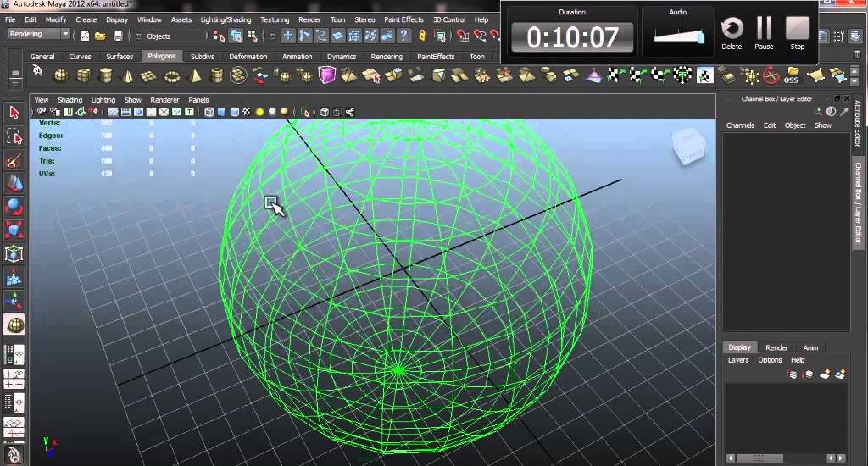Toggle wireframe display in panel toolbar
The height and width of the screenshot is (466, 868).
pos(209,112)
